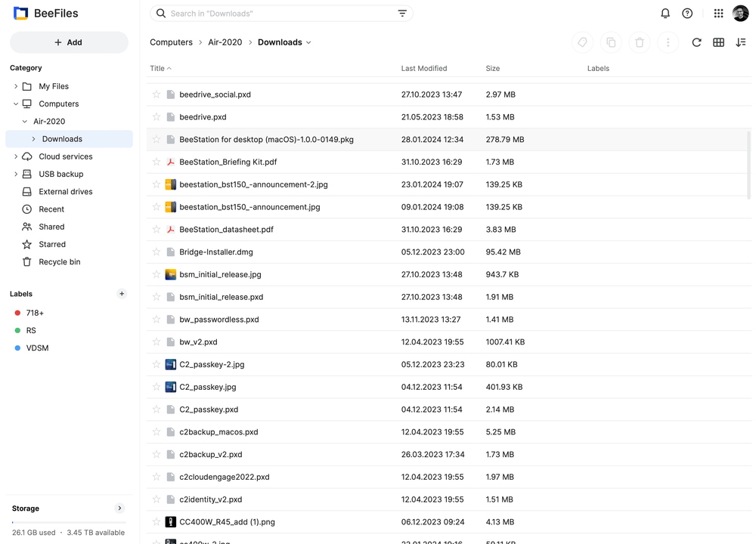The height and width of the screenshot is (544, 756).
Task: Open search filter options icon
Action: [402, 14]
